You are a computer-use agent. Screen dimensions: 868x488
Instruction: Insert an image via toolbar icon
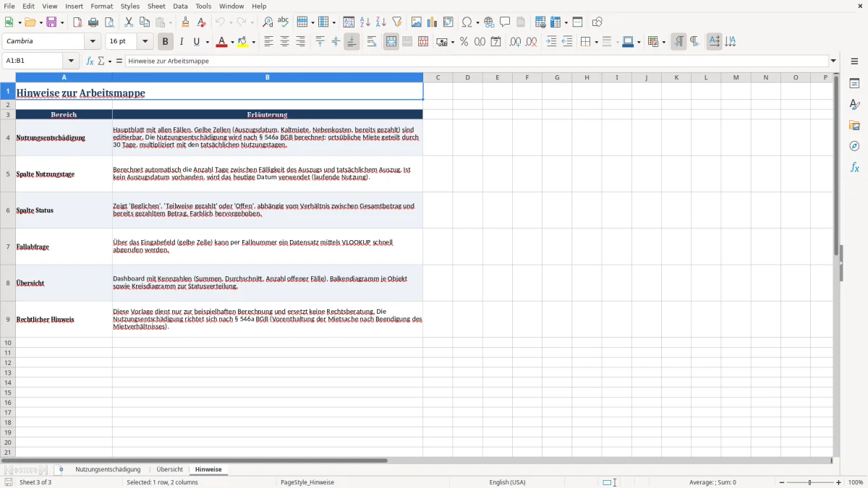(x=417, y=22)
